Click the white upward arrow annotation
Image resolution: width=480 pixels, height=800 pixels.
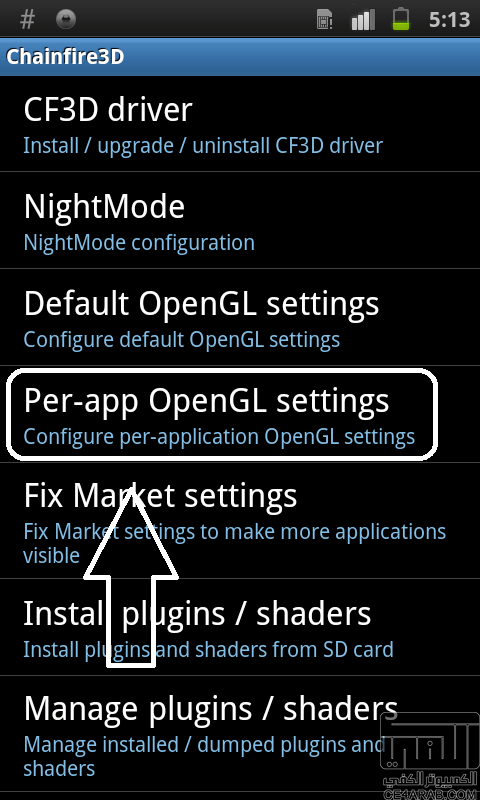tap(131, 577)
